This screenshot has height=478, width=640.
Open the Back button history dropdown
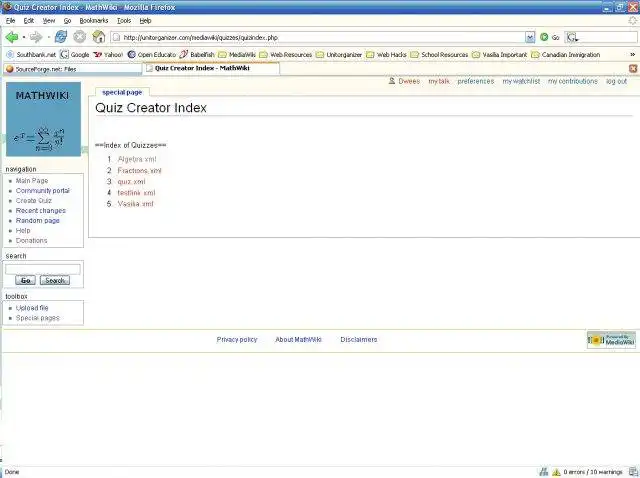tap(24, 37)
